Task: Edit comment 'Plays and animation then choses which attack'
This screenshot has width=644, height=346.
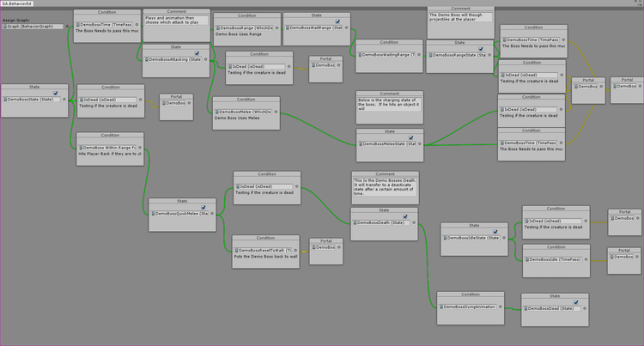Action: pyautogui.click(x=177, y=21)
